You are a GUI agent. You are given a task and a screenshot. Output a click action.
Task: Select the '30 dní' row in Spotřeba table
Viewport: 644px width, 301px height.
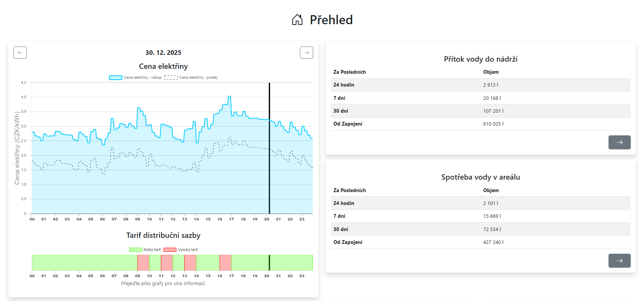click(x=480, y=229)
